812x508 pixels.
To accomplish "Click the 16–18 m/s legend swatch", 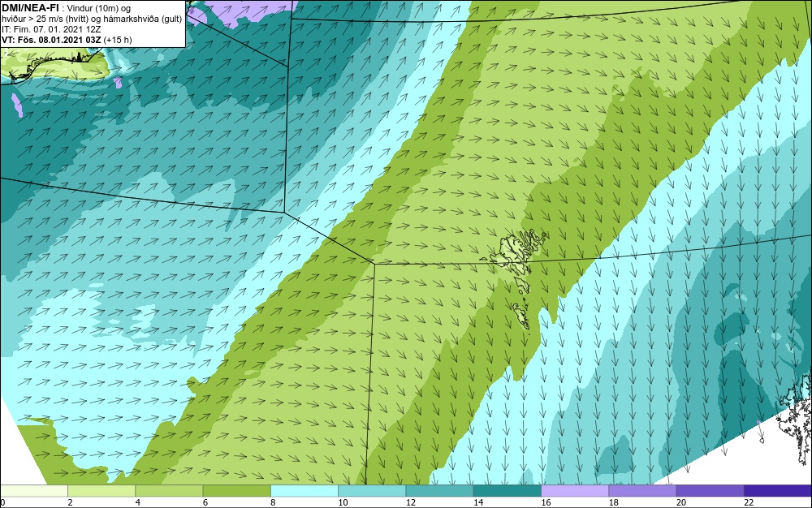I will point(575,491).
